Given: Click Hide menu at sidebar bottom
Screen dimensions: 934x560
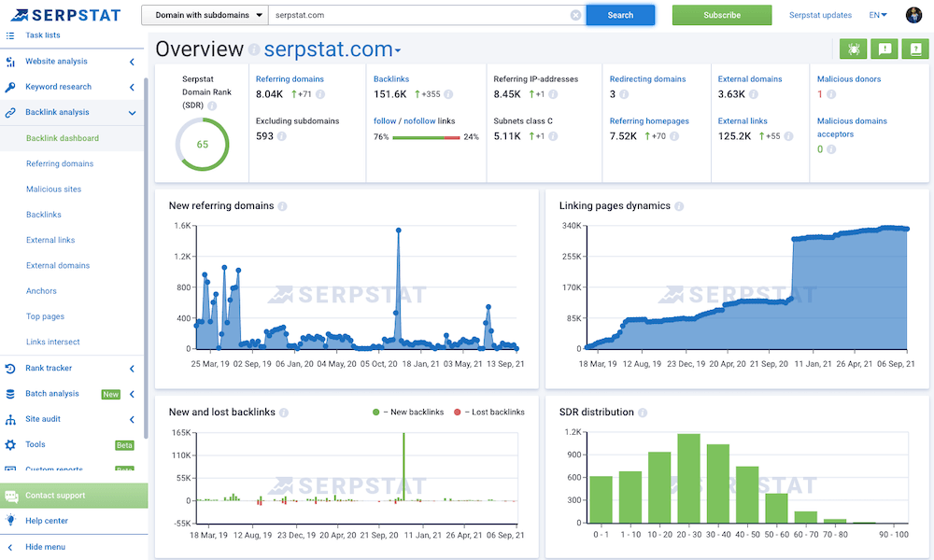Looking at the screenshot, I should tap(45, 547).
